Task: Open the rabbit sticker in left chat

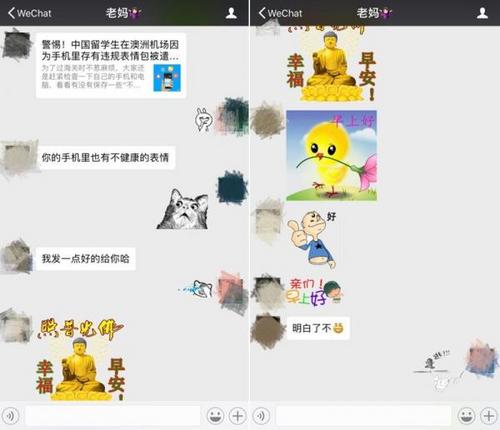Action: pyautogui.click(x=204, y=119)
